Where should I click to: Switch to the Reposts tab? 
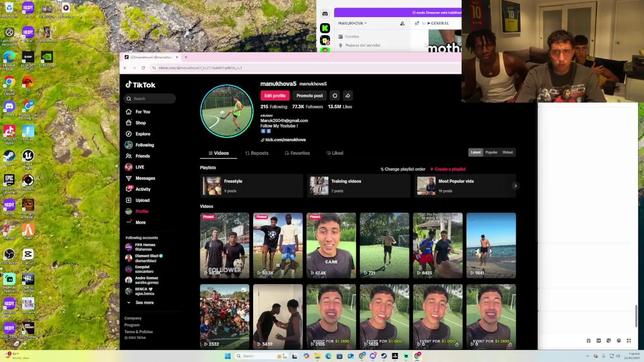(x=257, y=153)
